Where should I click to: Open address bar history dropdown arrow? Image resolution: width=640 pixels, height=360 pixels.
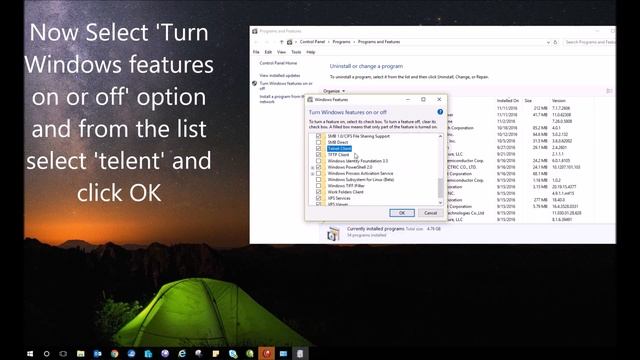[x=548, y=42]
